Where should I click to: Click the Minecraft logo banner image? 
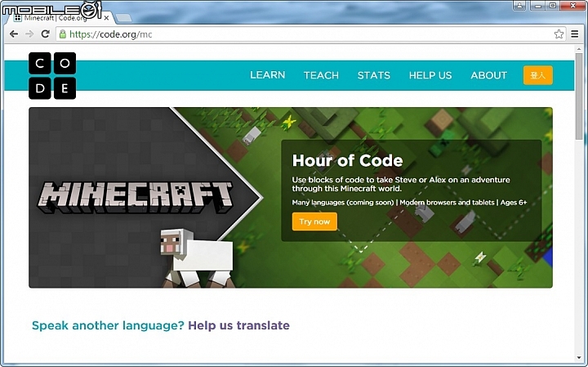point(135,197)
